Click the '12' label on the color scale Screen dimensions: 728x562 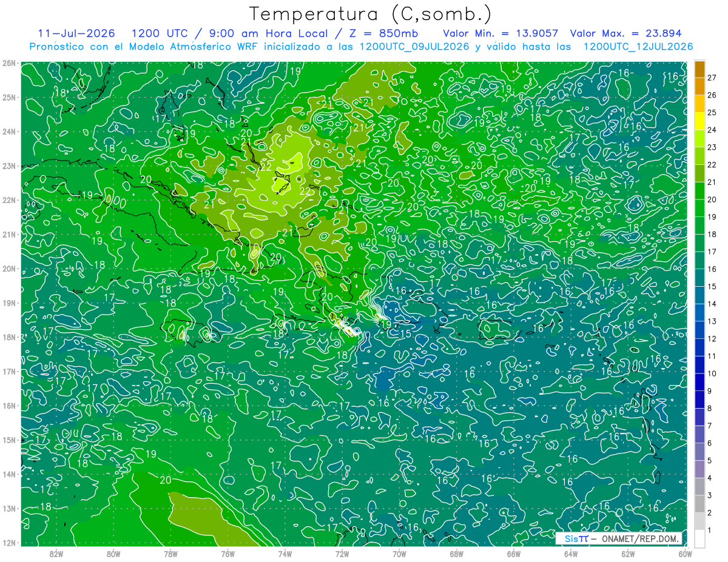tap(712, 339)
